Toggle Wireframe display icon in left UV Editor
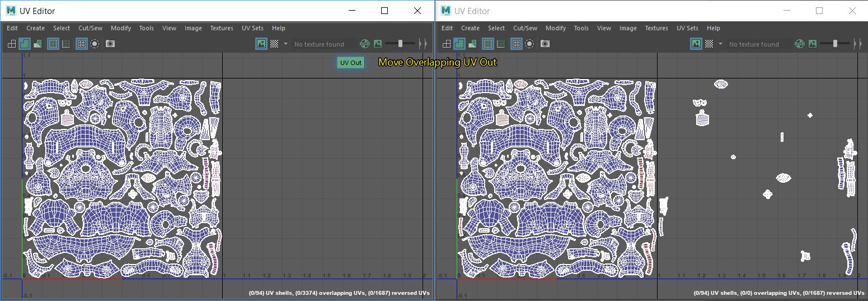The image size is (868, 301). [12, 44]
